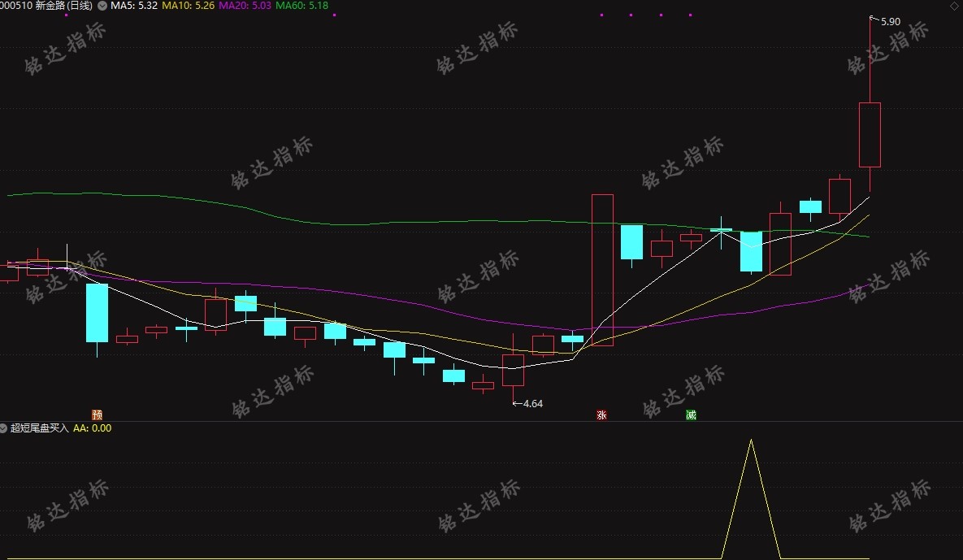The width and height of the screenshot is (963, 560).
Task: Click the yellow signal spike peak in indicator panel
Action: [751, 440]
